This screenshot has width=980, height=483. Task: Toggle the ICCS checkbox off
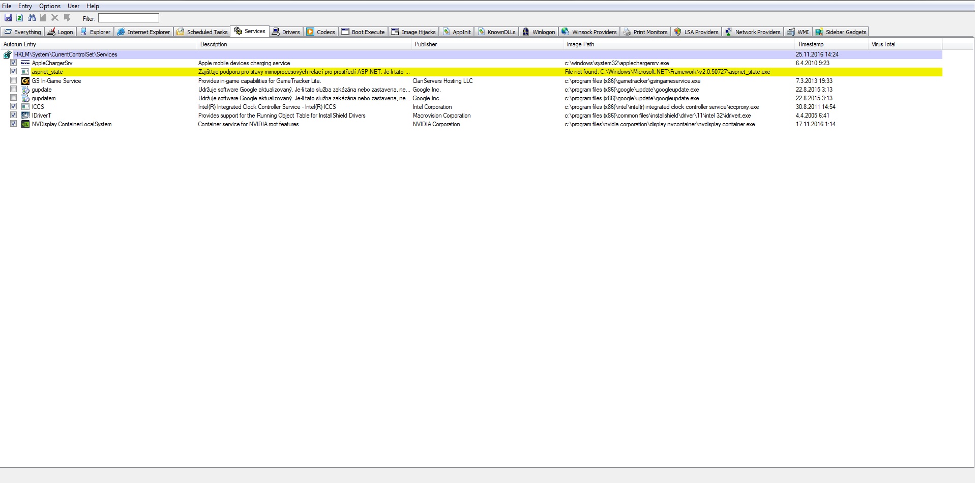(14, 106)
